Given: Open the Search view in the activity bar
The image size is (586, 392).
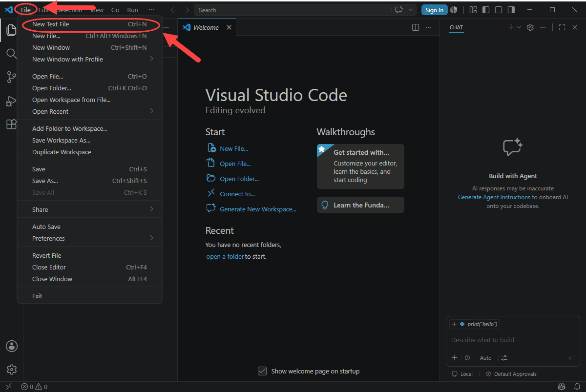Looking at the screenshot, I should [11, 53].
